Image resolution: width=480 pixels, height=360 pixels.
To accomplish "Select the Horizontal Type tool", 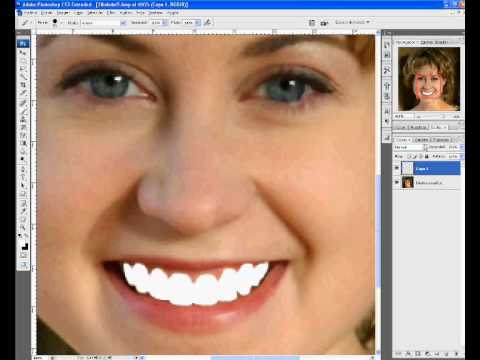I will 24,177.
